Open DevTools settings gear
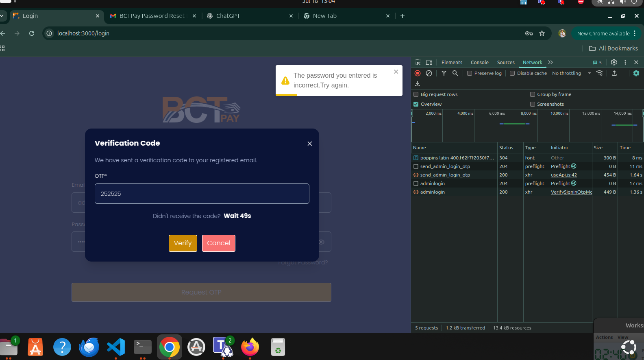 tap(614, 62)
